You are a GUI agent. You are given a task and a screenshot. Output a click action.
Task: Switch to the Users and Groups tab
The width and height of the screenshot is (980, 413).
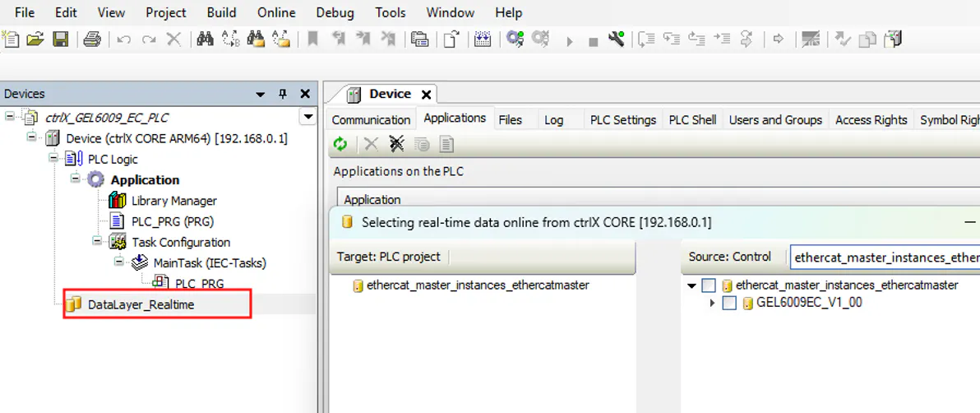tap(774, 120)
